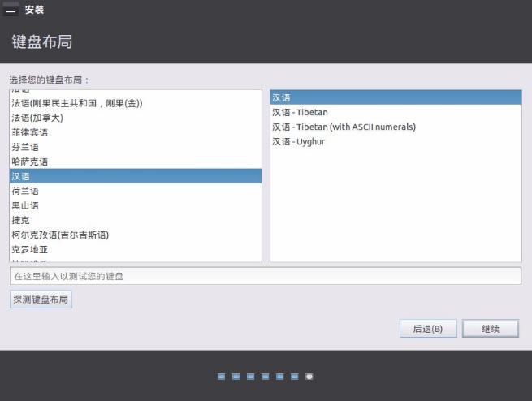Screen dimensions: 532x401
Task: Pick 捷克 keyboard layout
Action: pos(20,220)
